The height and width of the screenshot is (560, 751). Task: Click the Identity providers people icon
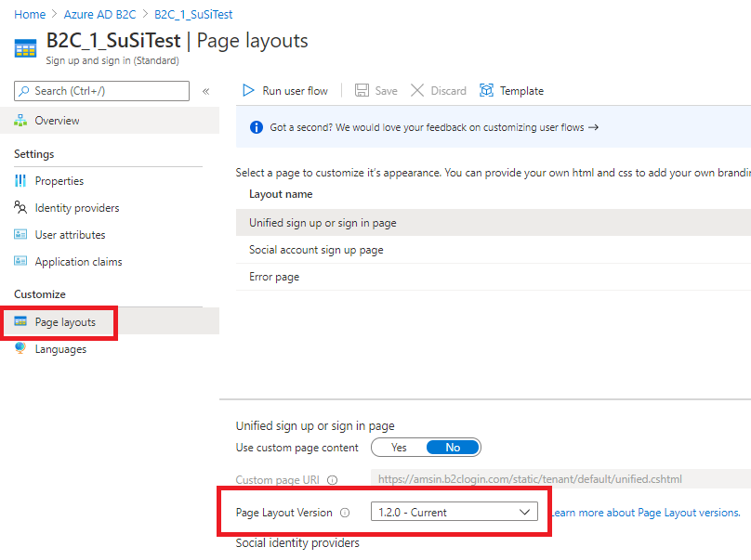tap(20, 207)
